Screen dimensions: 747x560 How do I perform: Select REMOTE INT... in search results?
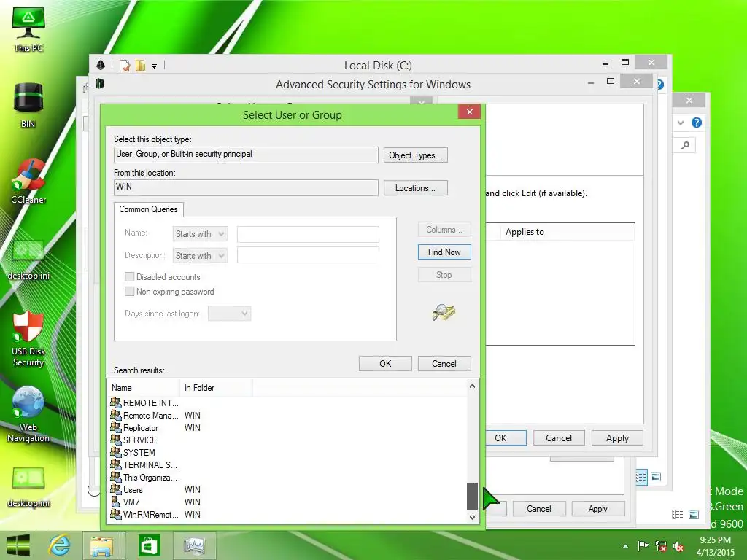144,402
